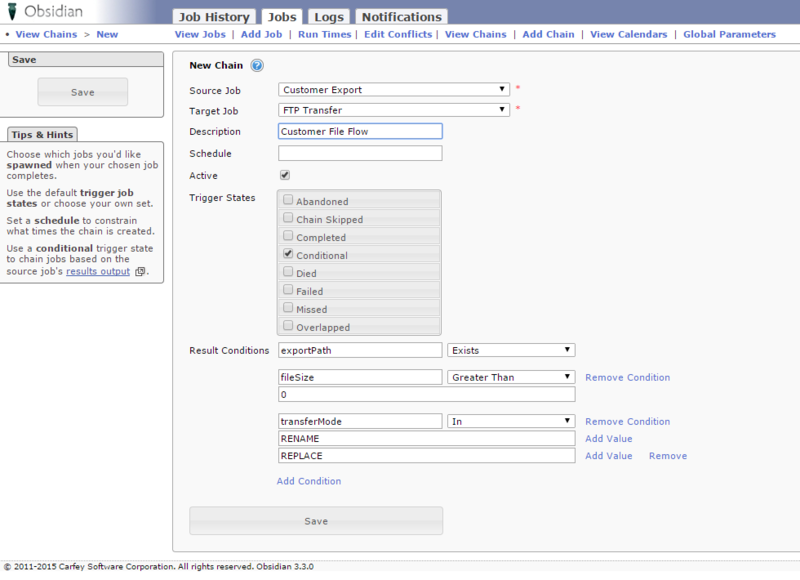Switch to the Logs tab
Viewport: 800px width, 580px height.
coord(328,16)
